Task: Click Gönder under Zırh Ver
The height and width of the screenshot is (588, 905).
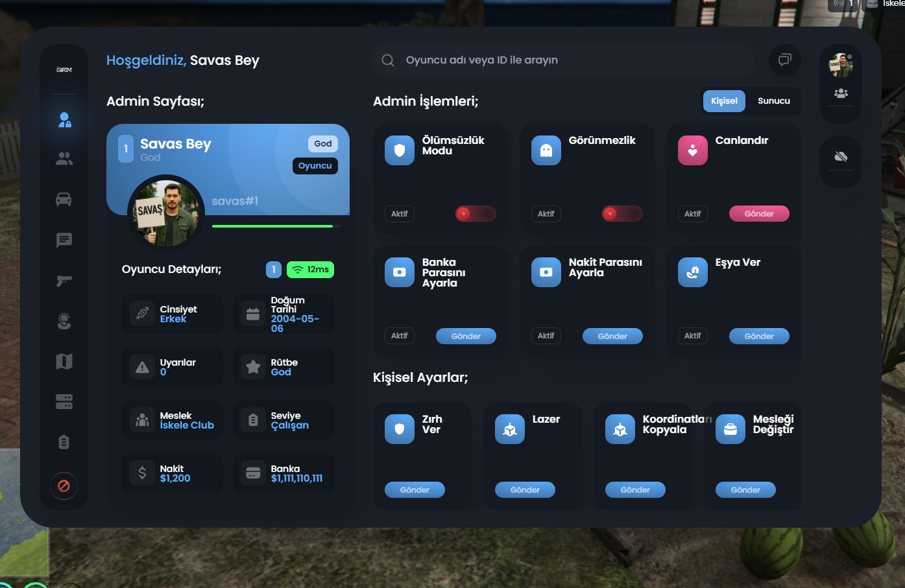Action: [415, 490]
